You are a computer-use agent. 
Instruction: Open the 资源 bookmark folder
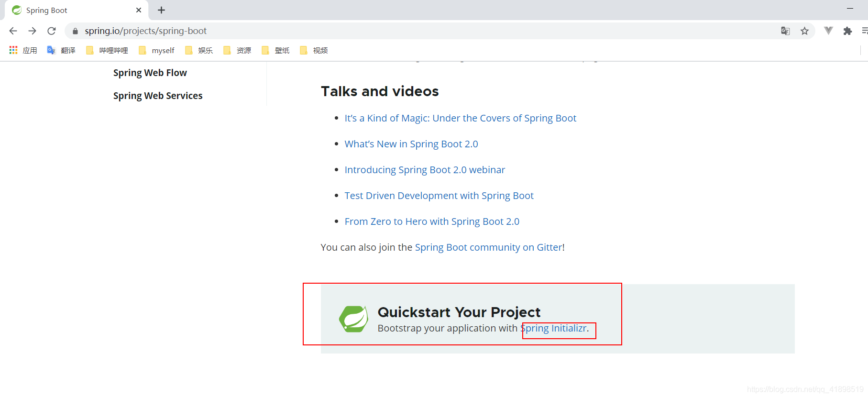(237, 50)
